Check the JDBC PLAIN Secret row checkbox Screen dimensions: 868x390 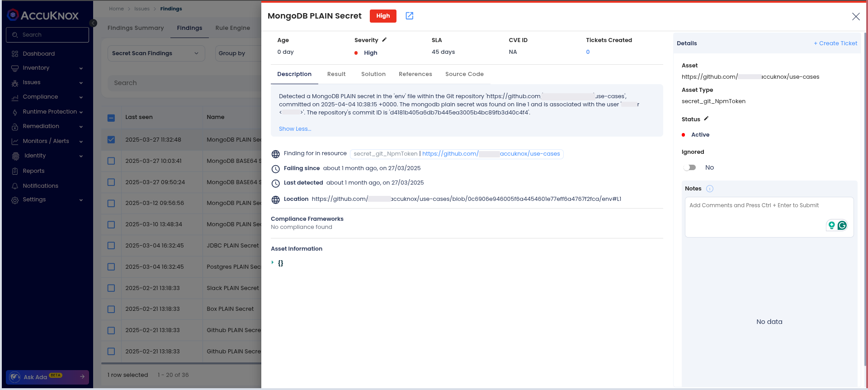111,246
